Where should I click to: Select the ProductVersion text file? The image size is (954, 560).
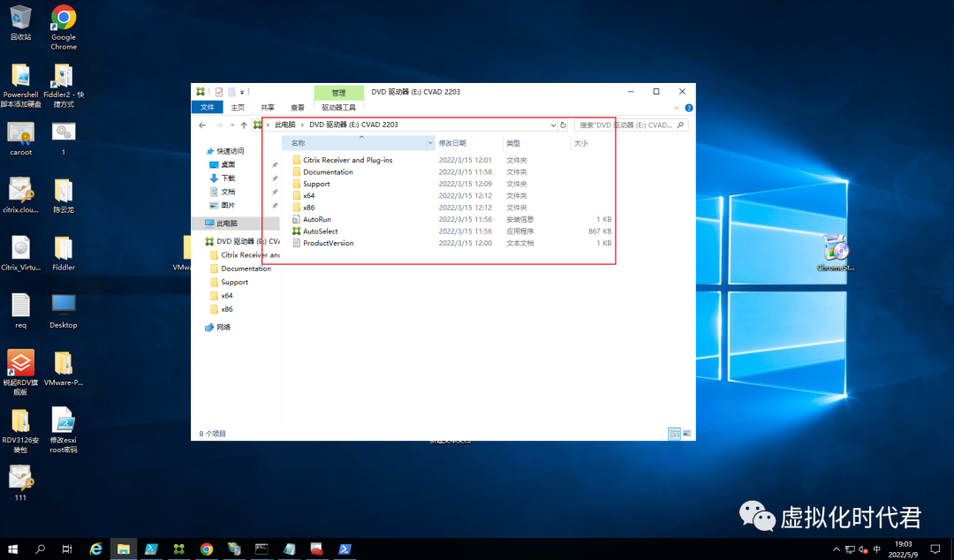click(328, 243)
